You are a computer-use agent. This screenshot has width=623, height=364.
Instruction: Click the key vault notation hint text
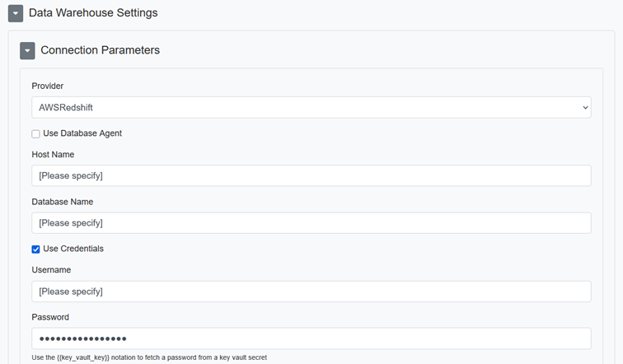148,357
